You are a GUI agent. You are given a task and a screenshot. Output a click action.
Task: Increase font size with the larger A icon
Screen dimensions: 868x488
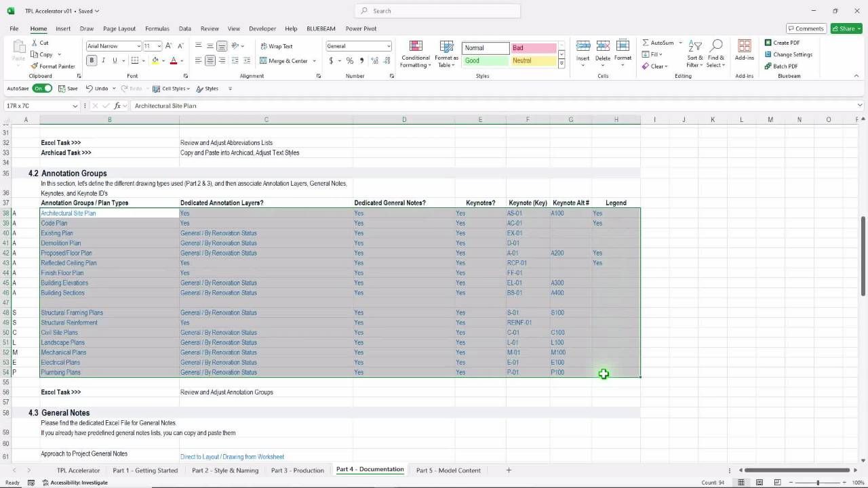tap(168, 46)
